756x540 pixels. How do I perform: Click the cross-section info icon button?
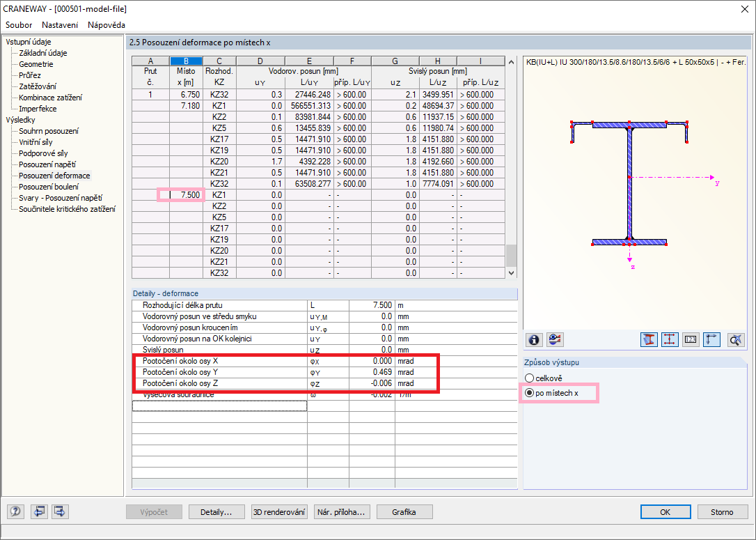(534, 340)
